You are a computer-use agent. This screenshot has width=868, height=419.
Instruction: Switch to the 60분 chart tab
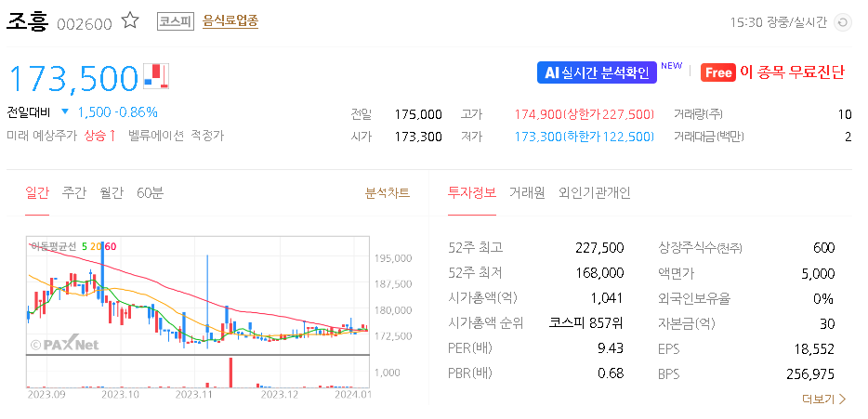tap(150, 193)
